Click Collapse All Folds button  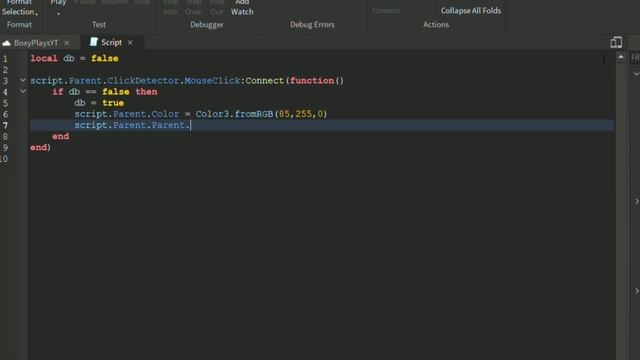pyautogui.click(x=471, y=11)
